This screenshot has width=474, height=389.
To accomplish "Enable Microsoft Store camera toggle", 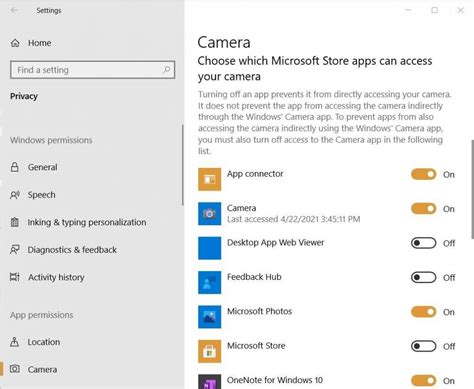I will (x=423, y=346).
